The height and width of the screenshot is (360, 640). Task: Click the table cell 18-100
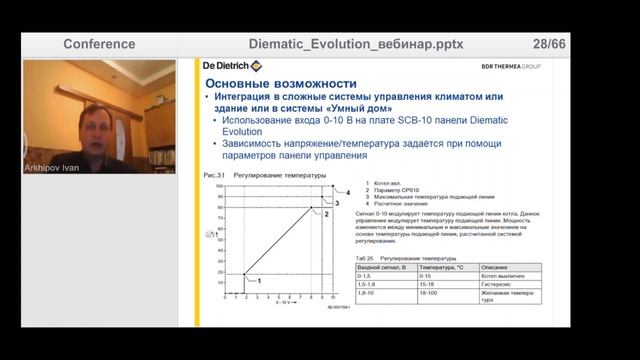(448, 296)
